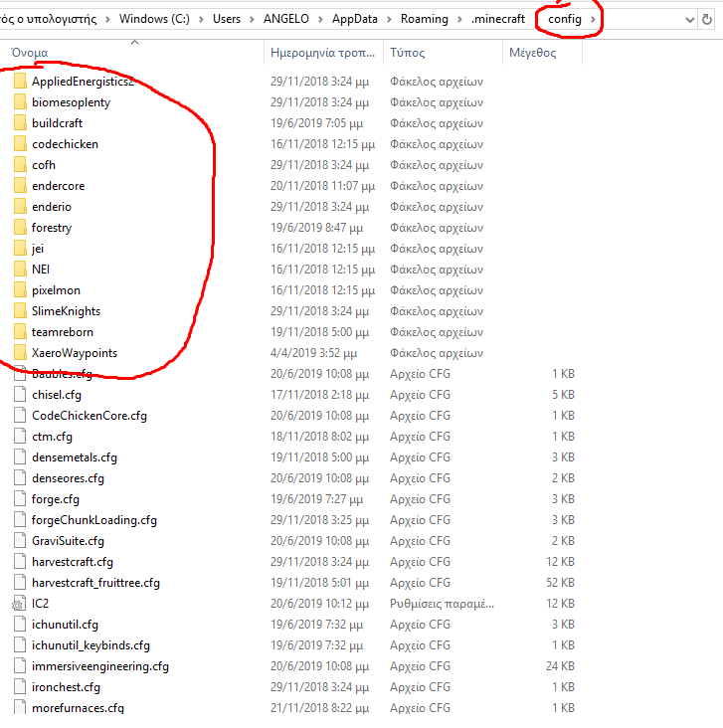Select the IC2 settings file icon
723x728 pixels.
tap(19, 604)
